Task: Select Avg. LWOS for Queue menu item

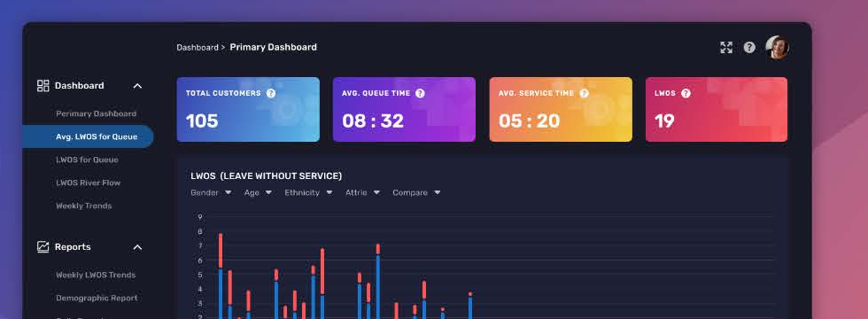Action: pyautogui.click(x=88, y=136)
